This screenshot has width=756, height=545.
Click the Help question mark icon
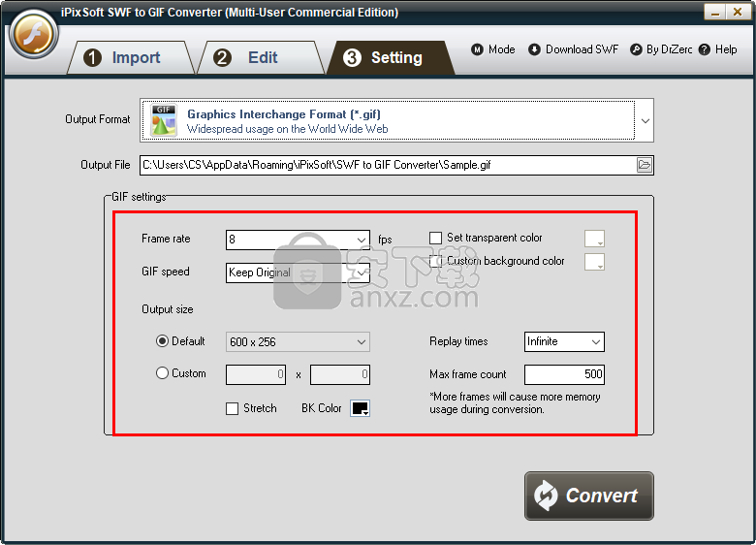click(705, 49)
